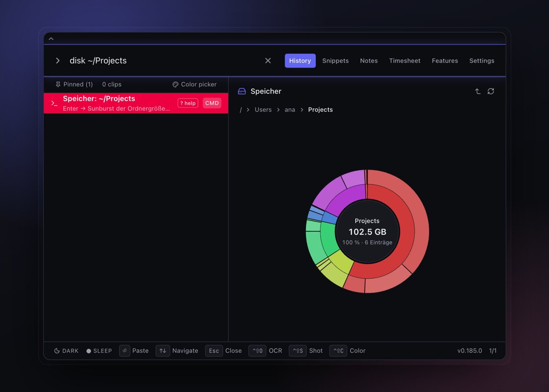Image resolution: width=549 pixels, height=392 pixels.
Task: Go up one folder with the up-arrow icon
Action: tap(477, 91)
